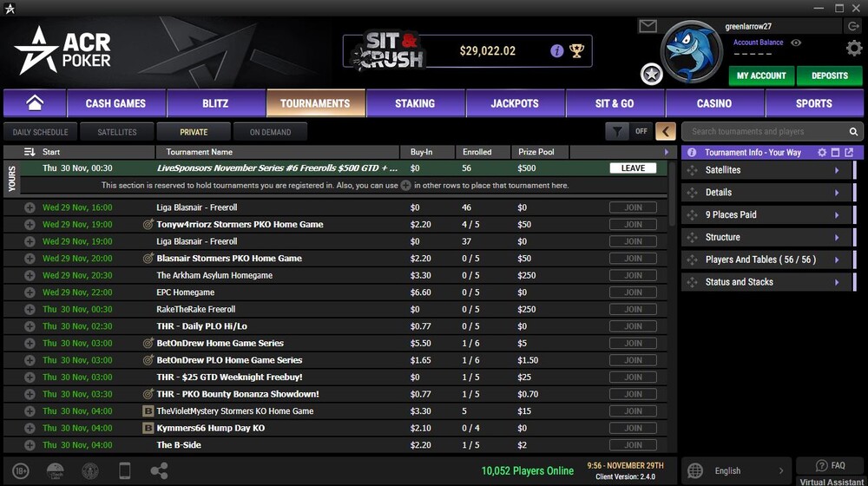Screen dimensions: 868x486
Task: Join Blasnair Stormers PKO Home Game
Action: 633,259
